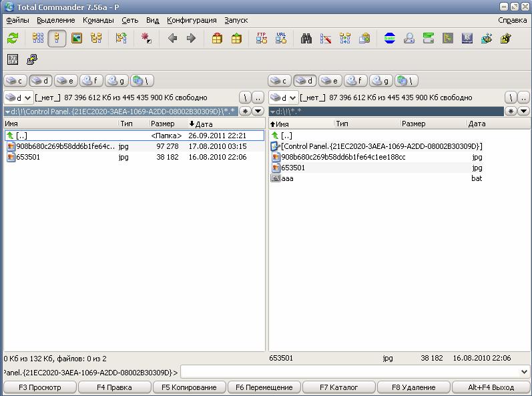This screenshot has width=532, height=396.
Task: Open the command line history dropdown
Action: click(524, 372)
